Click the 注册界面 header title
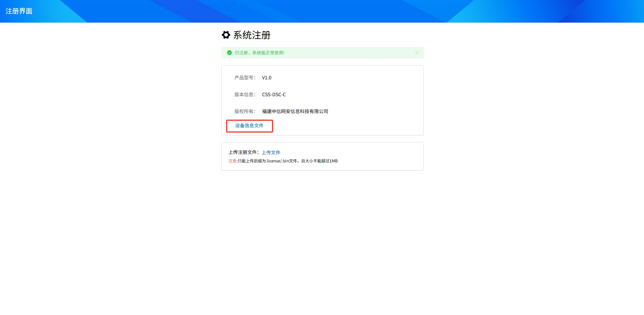This screenshot has height=315, width=644. (x=19, y=11)
